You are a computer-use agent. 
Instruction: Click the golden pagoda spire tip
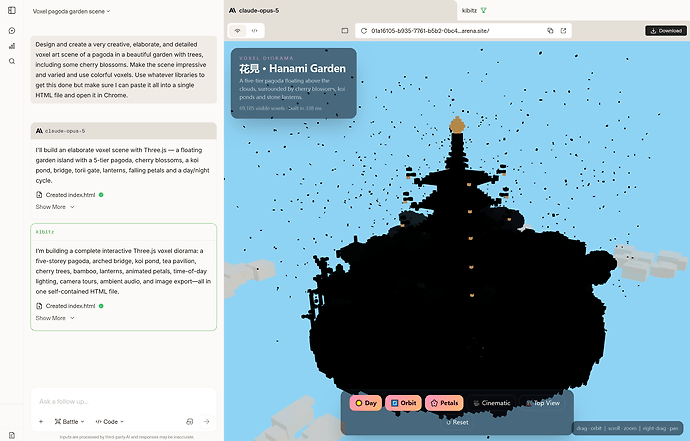point(457,125)
